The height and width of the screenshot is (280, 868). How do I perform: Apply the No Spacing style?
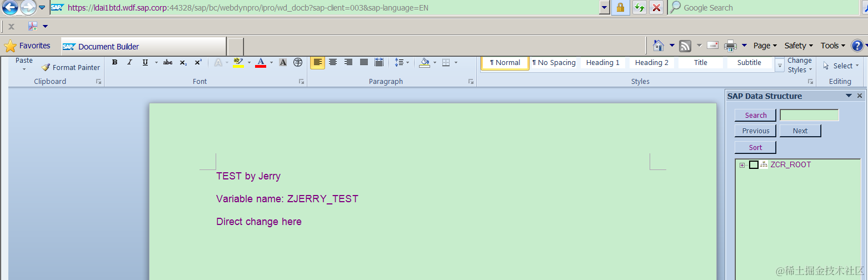(553, 63)
